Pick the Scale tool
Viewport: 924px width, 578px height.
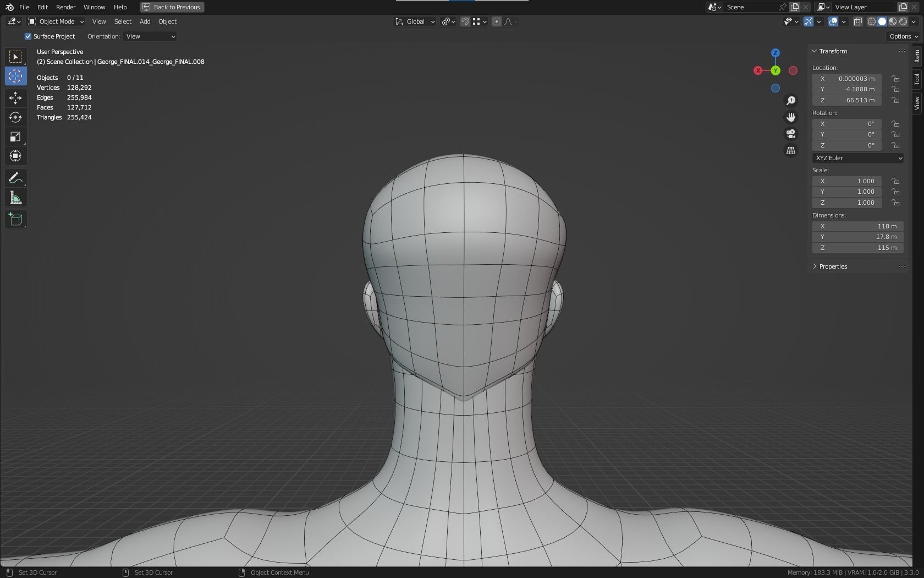coord(15,137)
